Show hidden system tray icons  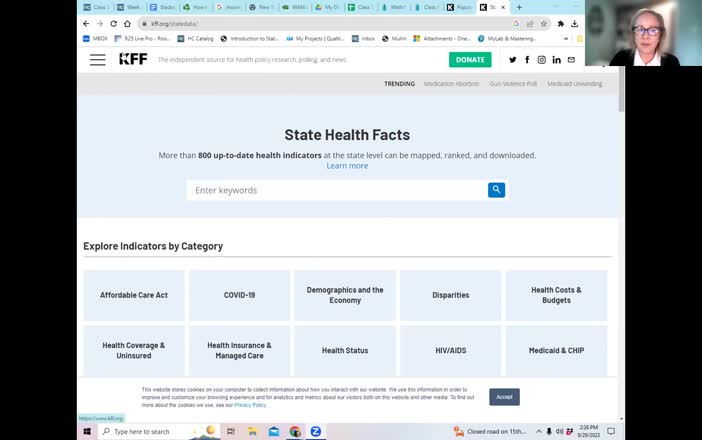[x=539, y=431]
